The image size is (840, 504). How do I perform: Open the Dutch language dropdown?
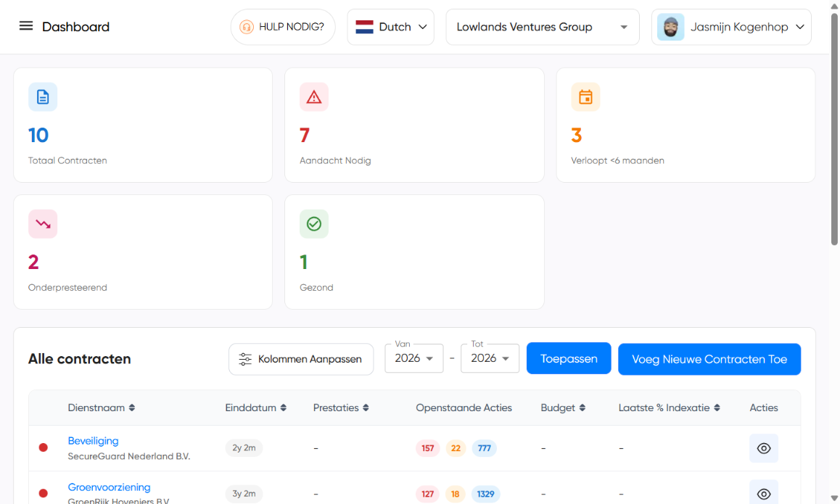coord(390,27)
